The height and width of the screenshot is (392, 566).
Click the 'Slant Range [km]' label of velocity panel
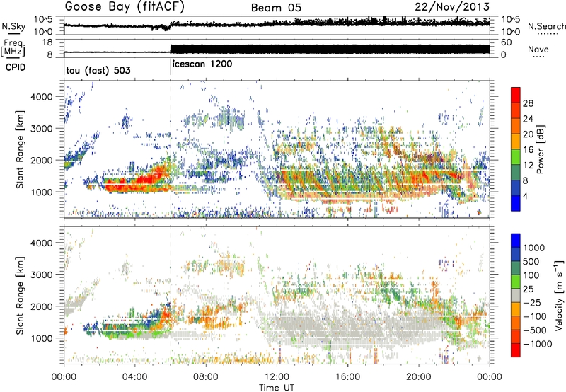point(20,295)
